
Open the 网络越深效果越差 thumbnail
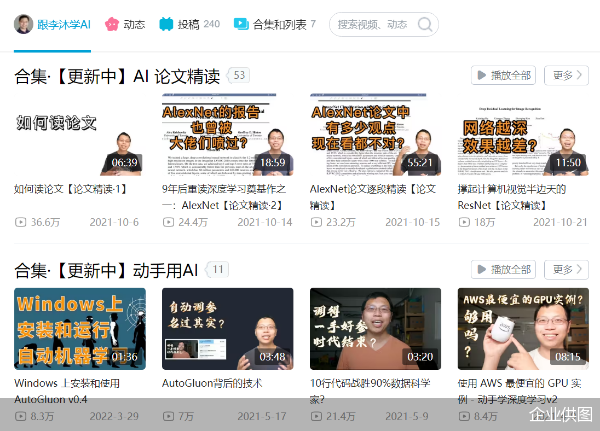coord(523,135)
